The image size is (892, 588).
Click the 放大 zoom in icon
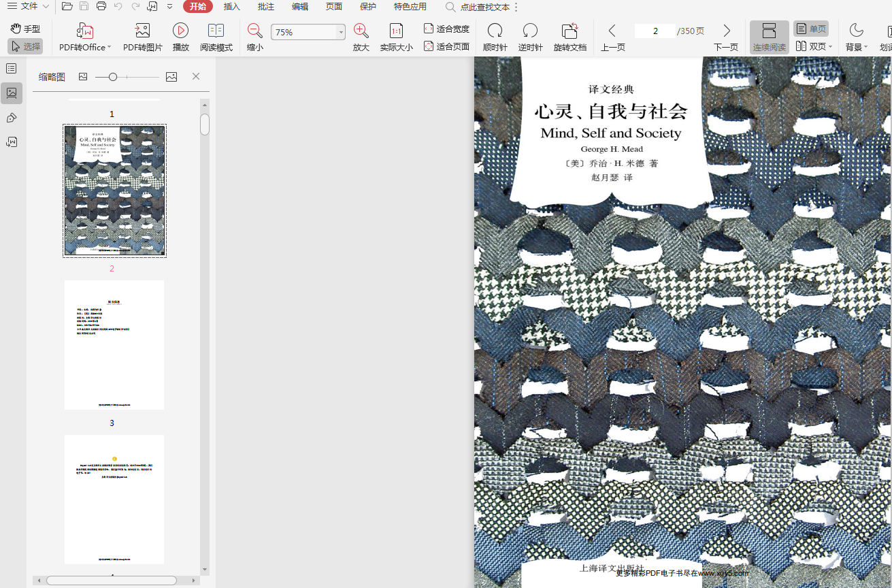(x=361, y=31)
